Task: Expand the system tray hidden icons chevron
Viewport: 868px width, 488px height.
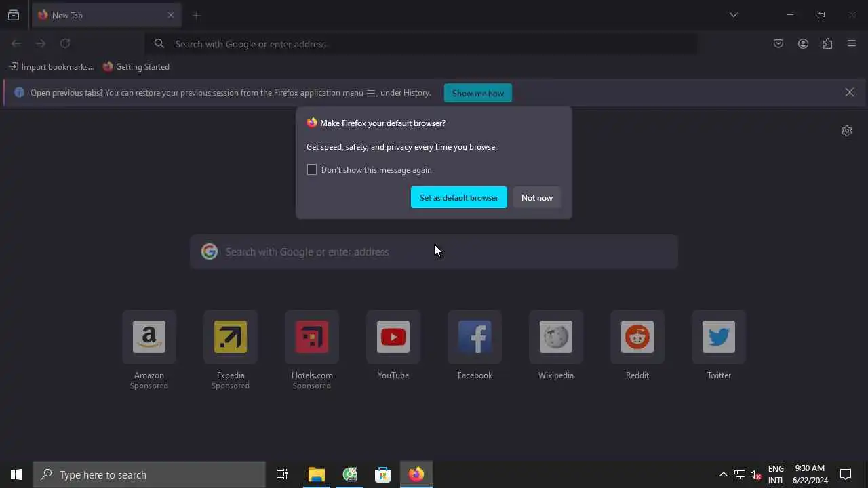Action: [723, 474]
